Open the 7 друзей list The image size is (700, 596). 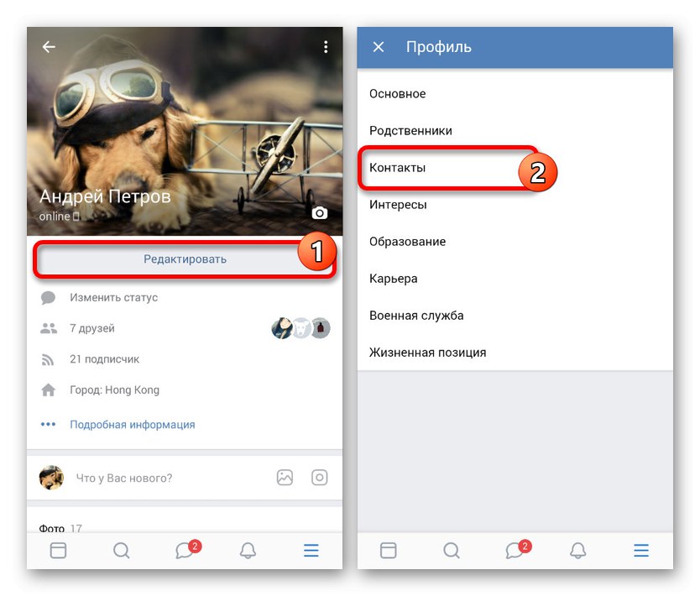pos(92,328)
